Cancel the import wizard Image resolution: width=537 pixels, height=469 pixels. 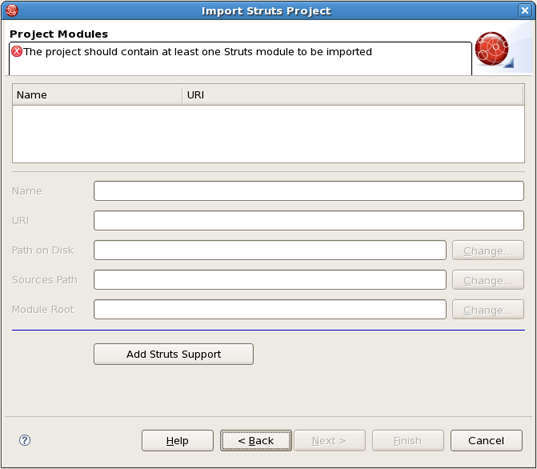pos(486,441)
